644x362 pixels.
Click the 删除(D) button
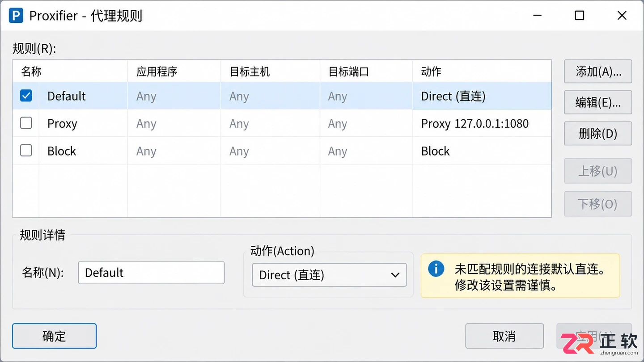(598, 133)
